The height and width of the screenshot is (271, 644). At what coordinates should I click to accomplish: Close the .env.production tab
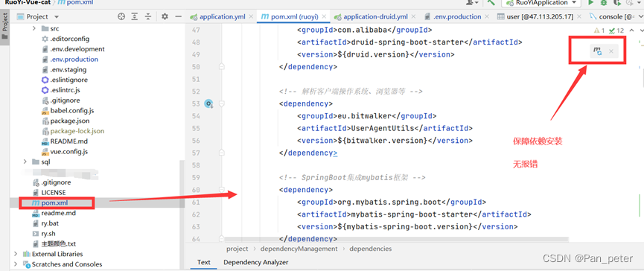486,17
